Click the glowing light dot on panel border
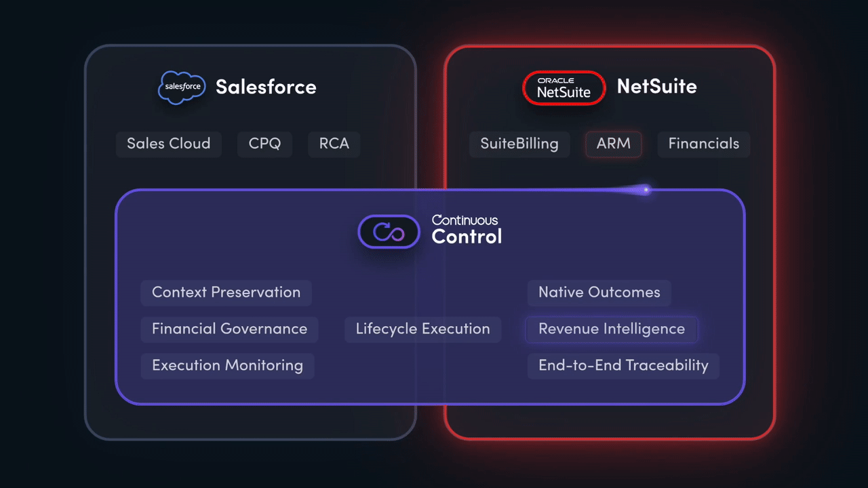868x488 pixels. click(646, 190)
